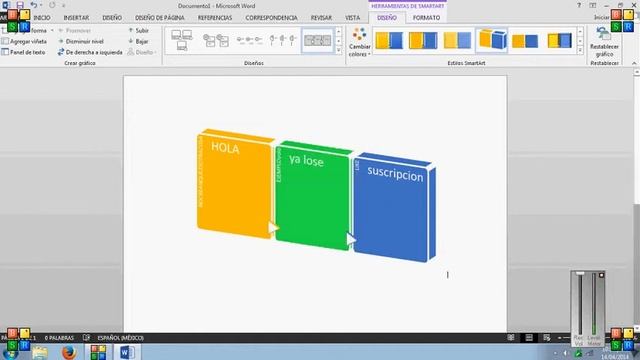Image resolution: width=640 pixels, height=360 pixels.
Task: Choose the first layout in Diseños gallery
Action: [x=182, y=40]
